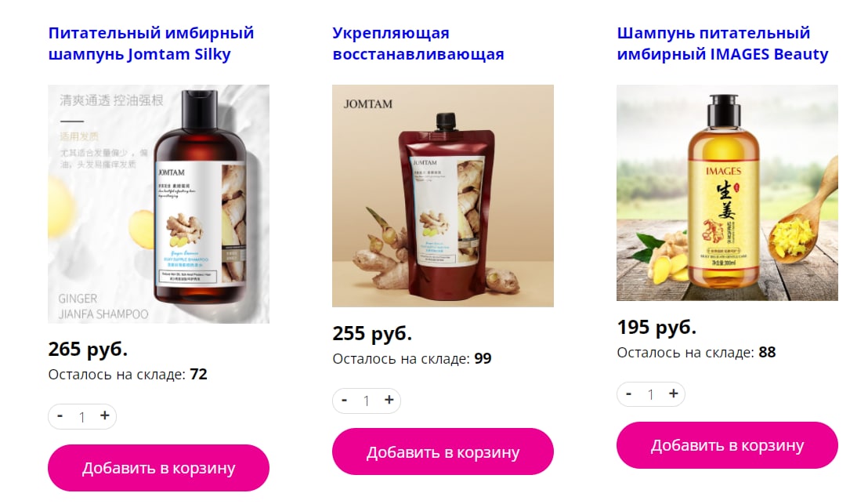Click the 195 руб. price label

coord(656,328)
